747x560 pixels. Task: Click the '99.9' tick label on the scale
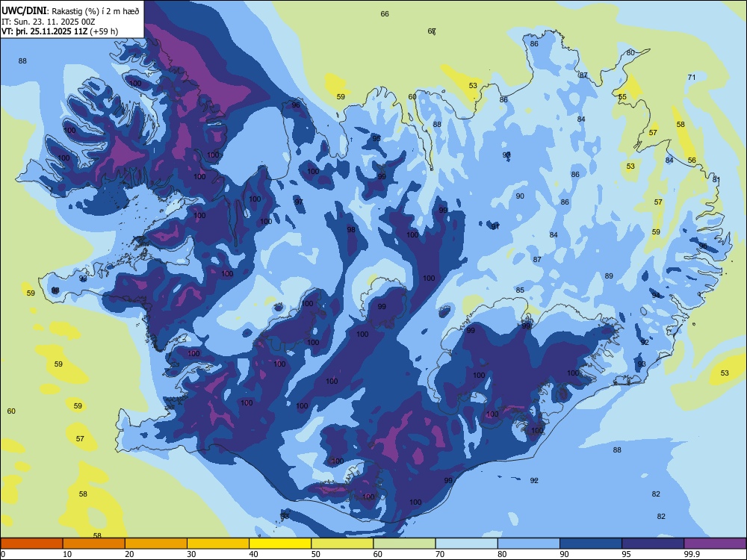coord(692,554)
